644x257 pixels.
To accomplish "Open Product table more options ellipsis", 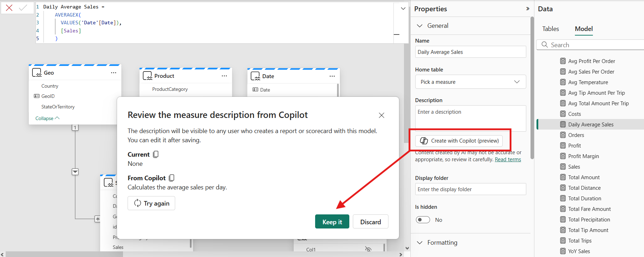I will click(x=224, y=76).
